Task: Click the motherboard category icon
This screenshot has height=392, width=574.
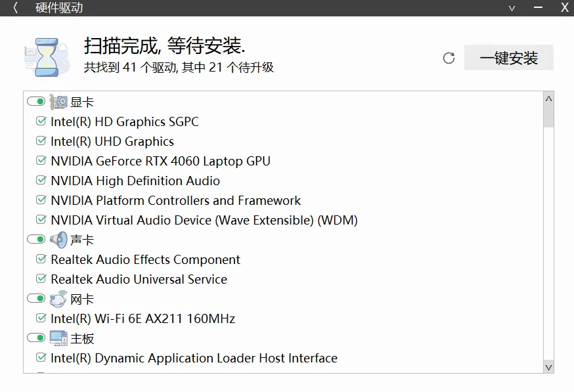Action: [x=58, y=338]
